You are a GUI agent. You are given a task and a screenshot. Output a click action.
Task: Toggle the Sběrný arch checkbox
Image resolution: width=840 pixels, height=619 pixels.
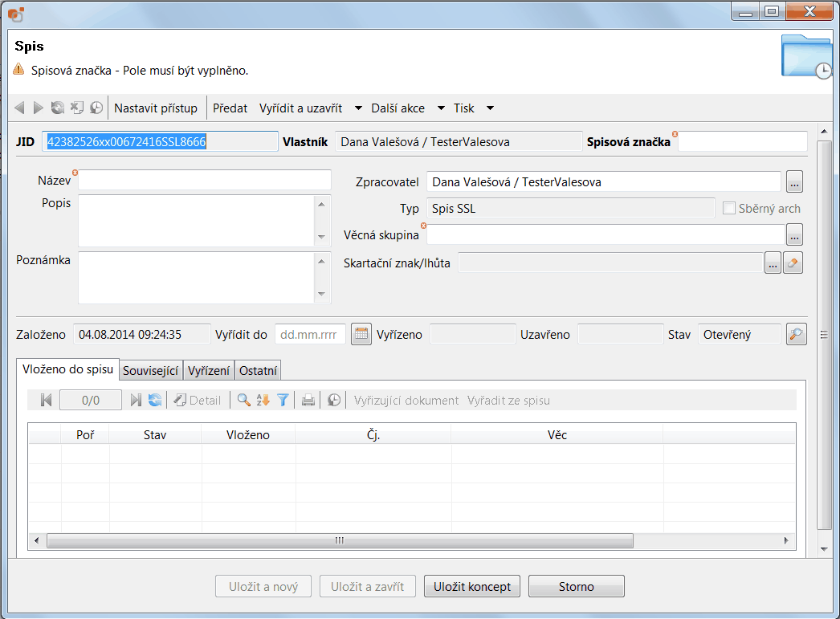728,208
